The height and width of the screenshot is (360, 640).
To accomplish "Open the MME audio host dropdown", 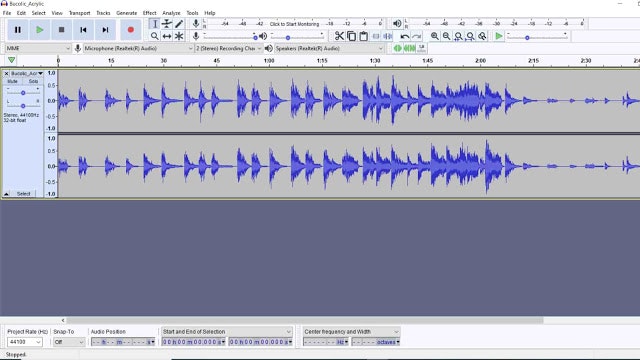I will [x=38, y=48].
